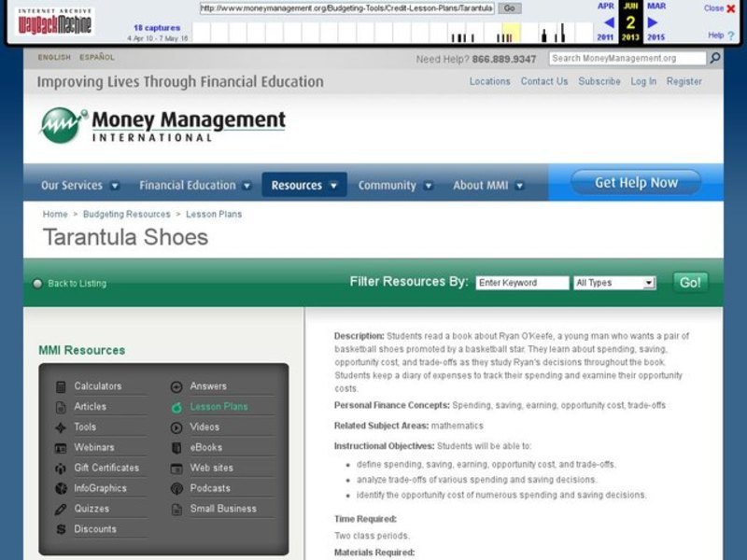Click the Podcasts icon

176,488
